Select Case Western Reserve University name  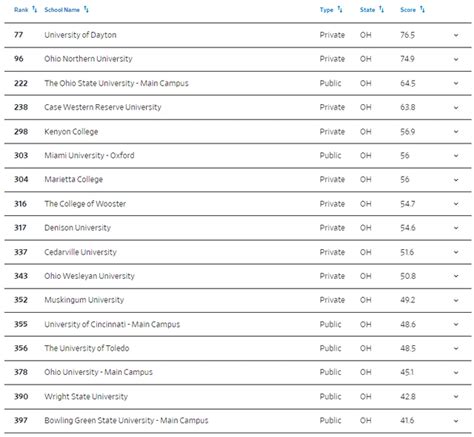103,107
